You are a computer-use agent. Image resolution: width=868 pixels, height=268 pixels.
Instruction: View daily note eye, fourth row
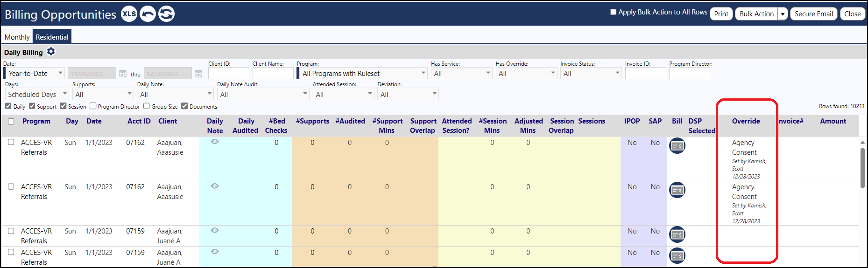pyautogui.click(x=215, y=251)
